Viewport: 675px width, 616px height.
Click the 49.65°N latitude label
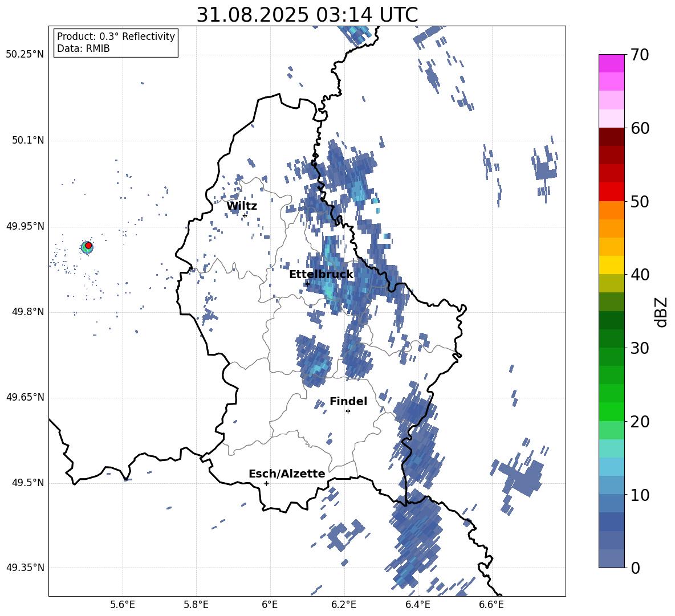click(x=25, y=397)
